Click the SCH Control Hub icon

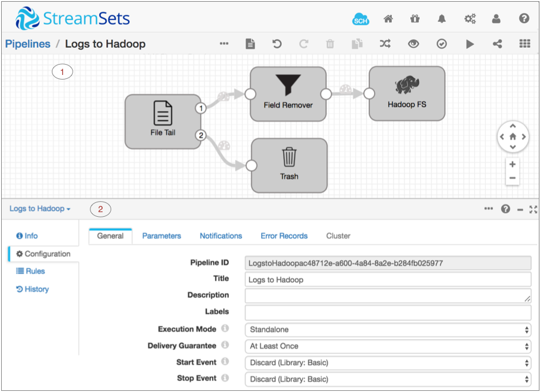coord(361,19)
